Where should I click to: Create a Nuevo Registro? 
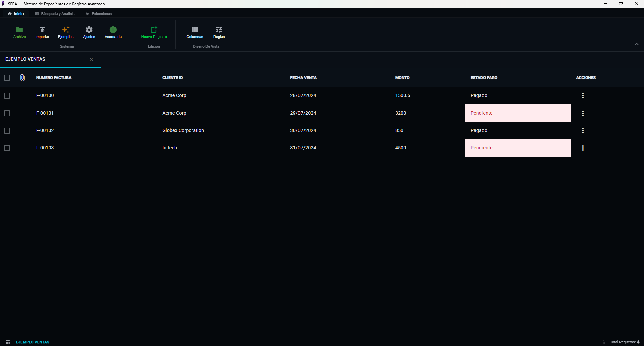(x=154, y=33)
